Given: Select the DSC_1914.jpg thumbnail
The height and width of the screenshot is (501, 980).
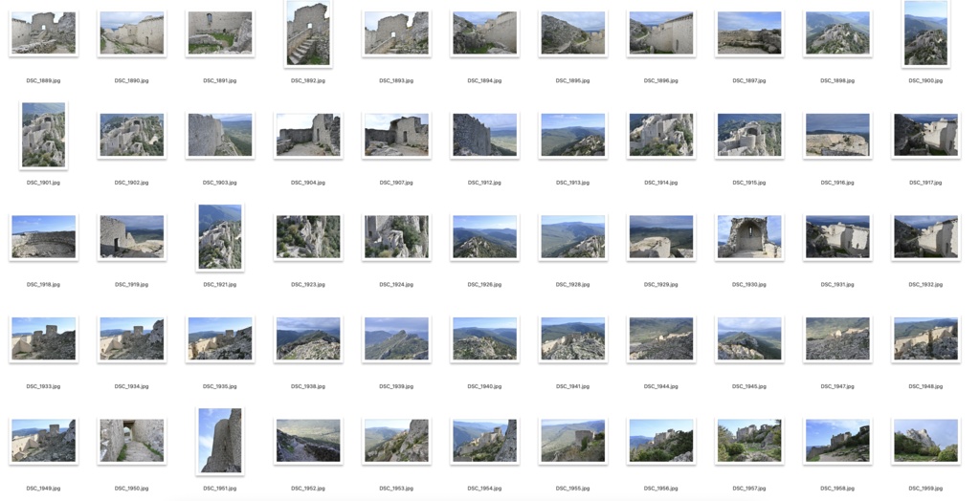Looking at the screenshot, I should coord(660,135).
